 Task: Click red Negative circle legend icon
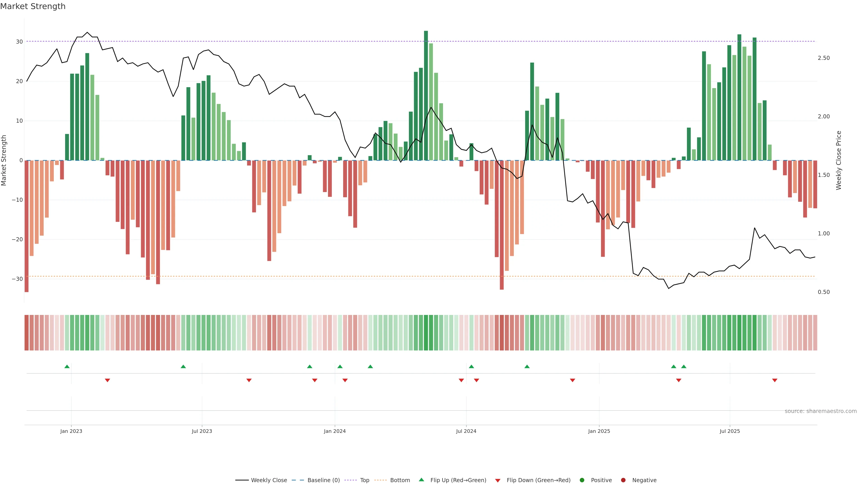point(623,480)
